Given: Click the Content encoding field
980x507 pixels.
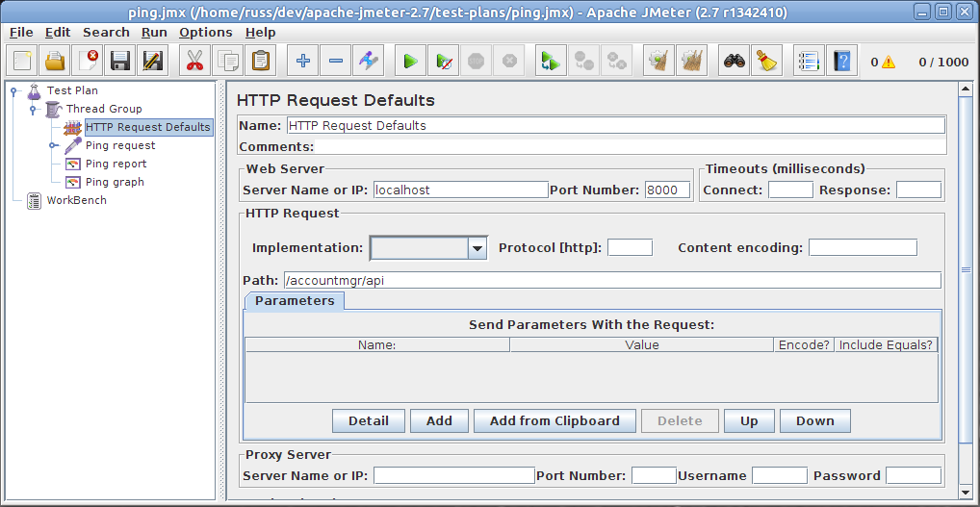Looking at the screenshot, I should click(864, 247).
